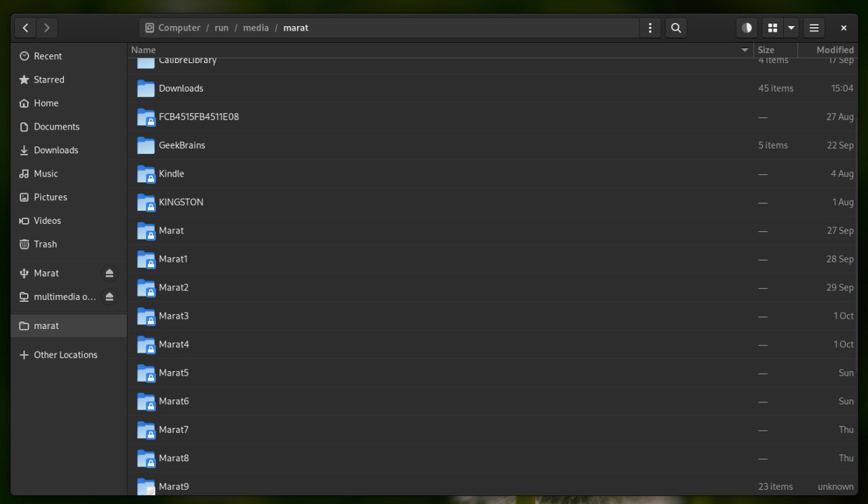Open Recent in the sidebar
Image resolution: width=868 pixels, height=504 pixels.
click(x=68, y=56)
